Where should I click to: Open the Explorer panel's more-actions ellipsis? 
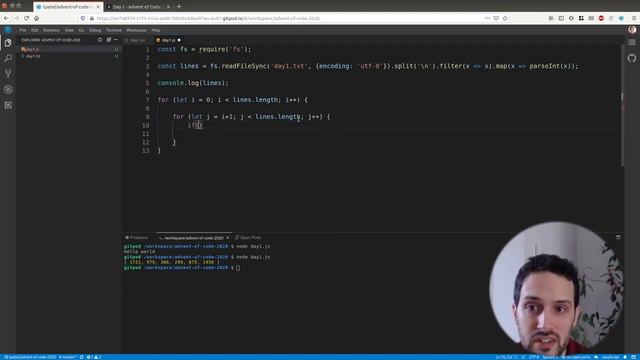[116, 40]
